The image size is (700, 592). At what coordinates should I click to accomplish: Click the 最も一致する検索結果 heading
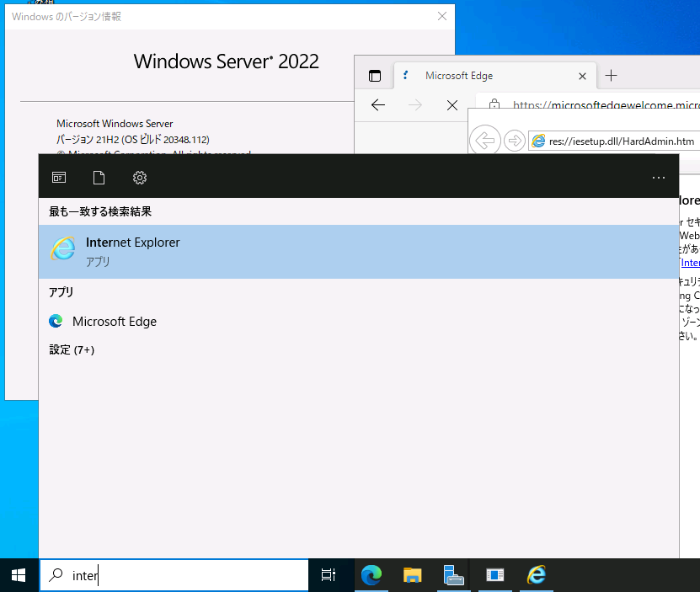point(100,211)
